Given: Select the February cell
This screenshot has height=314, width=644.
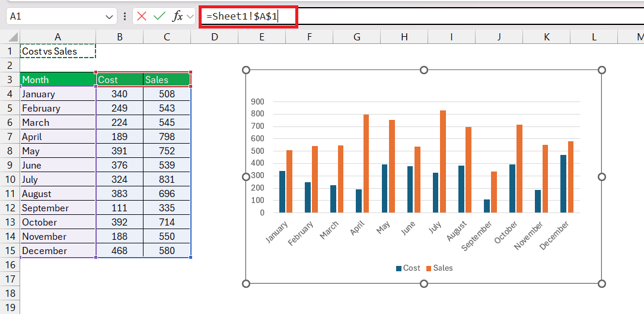Looking at the screenshot, I should 58,108.
